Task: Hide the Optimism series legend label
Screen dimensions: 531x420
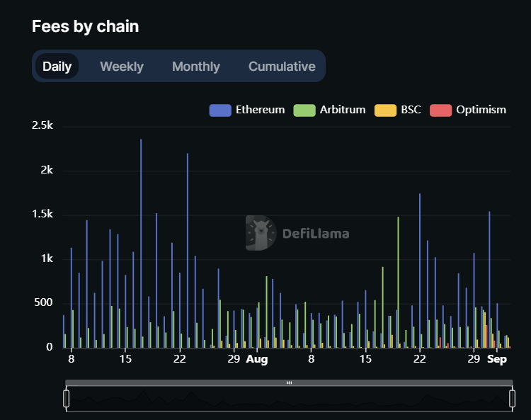Action: coord(481,110)
